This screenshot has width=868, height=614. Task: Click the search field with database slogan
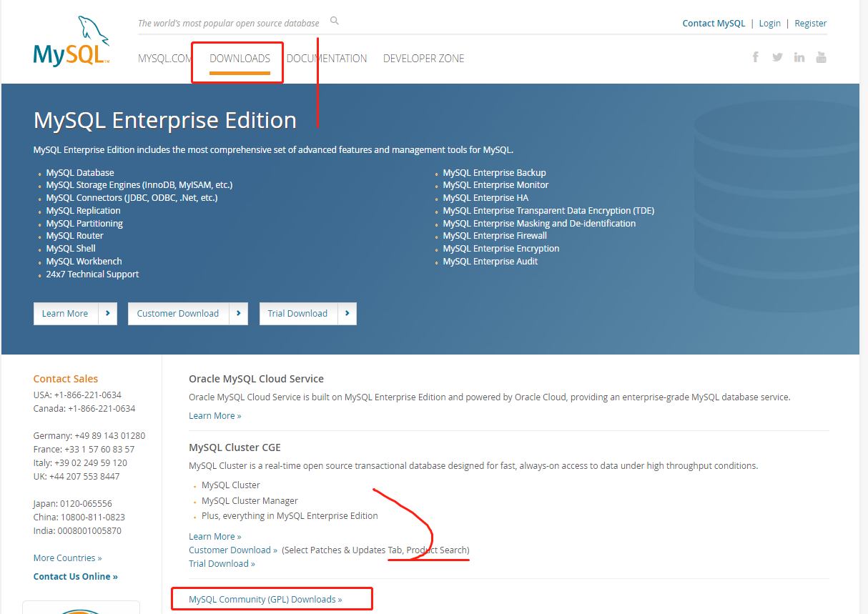[x=229, y=23]
